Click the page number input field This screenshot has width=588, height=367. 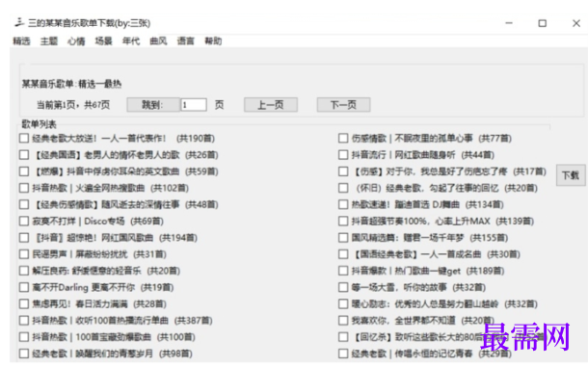click(x=194, y=105)
